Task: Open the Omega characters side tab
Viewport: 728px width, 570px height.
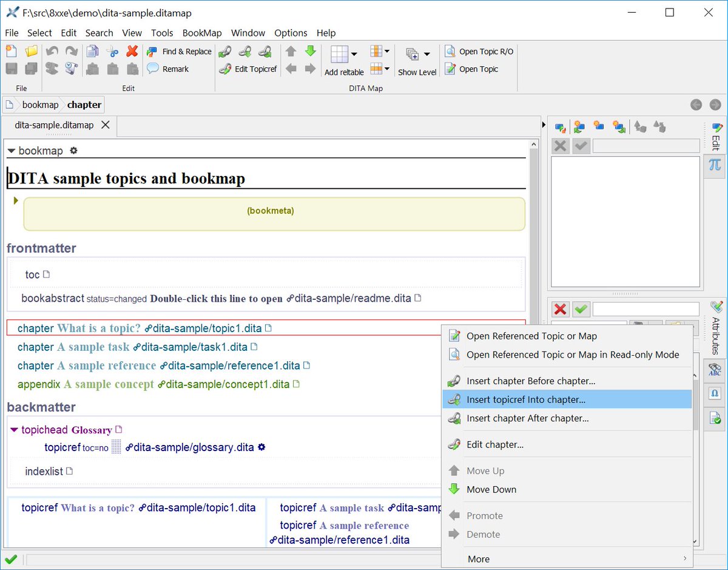Action: point(715,393)
